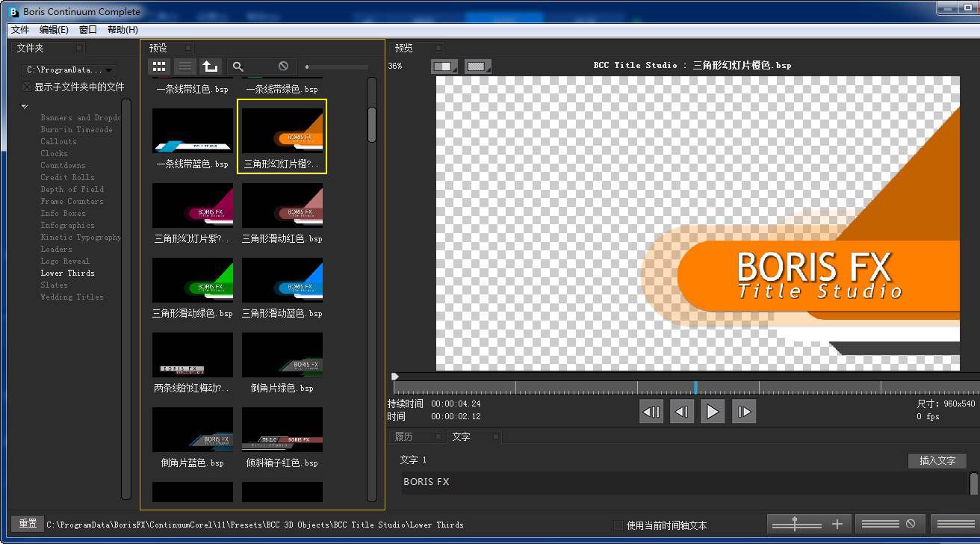This screenshot has height=544, width=980.
Task: Click the folder panel vertical scrollbar
Action: [x=126, y=297]
